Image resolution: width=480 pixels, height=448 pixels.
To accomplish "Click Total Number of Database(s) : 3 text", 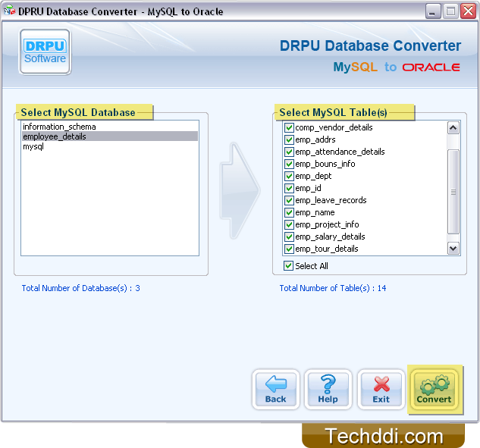I will [x=81, y=288].
